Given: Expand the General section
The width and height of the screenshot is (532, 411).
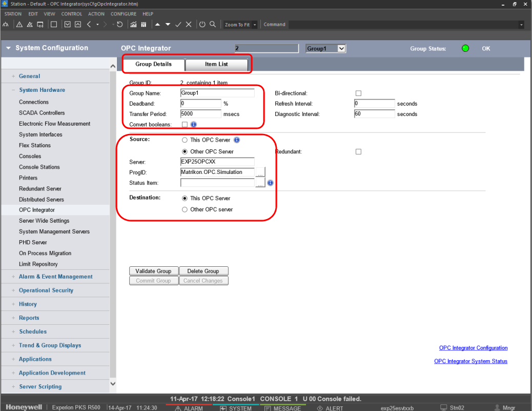Looking at the screenshot, I should [13, 76].
